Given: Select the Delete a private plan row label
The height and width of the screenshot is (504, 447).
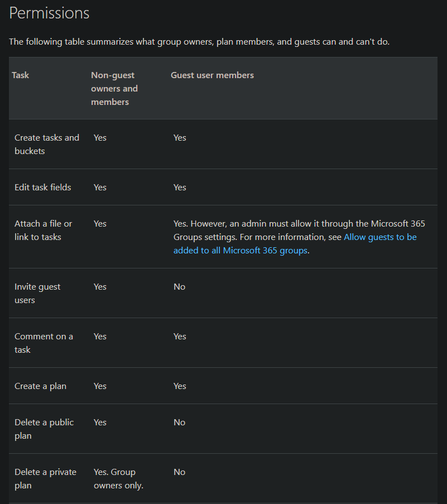Looking at the screenshot, I should 45,478.
